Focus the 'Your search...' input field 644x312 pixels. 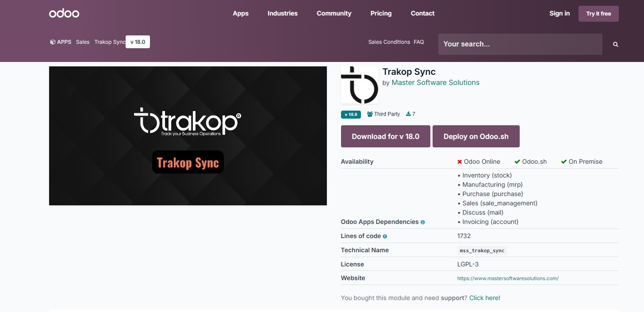point(520,44)
